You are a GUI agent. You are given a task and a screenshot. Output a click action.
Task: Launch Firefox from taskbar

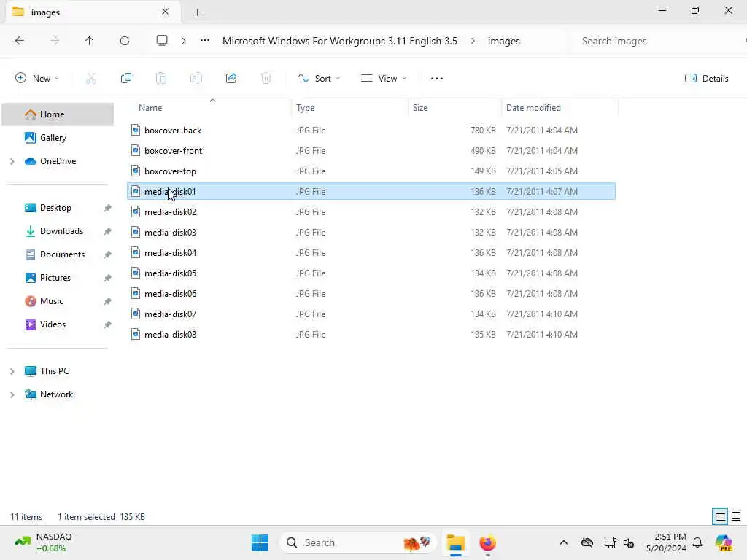(488, 542)
